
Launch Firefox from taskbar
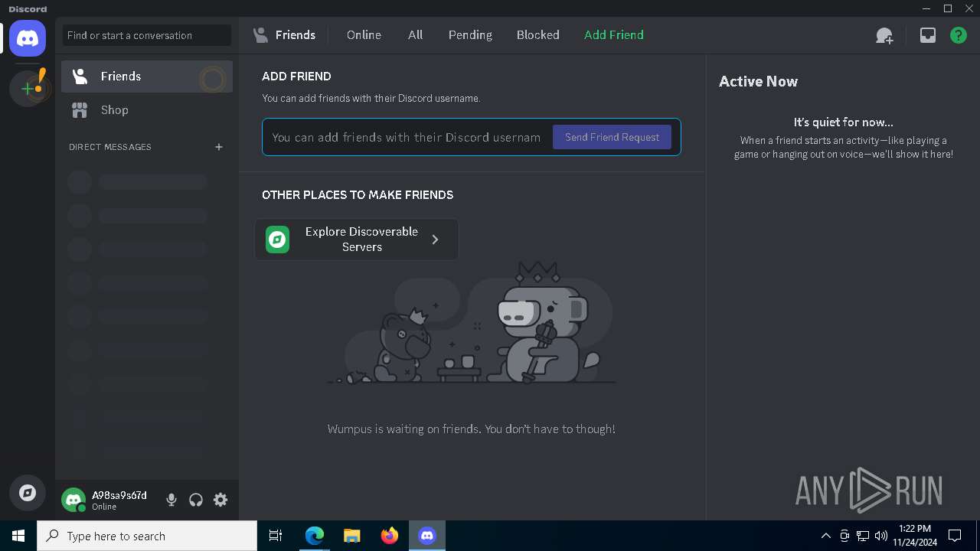click(x=389, y=536)
